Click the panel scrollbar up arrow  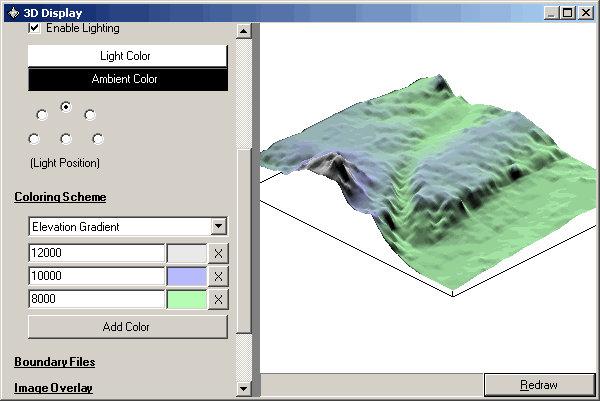pyautogui.click(x=244, y=31)
